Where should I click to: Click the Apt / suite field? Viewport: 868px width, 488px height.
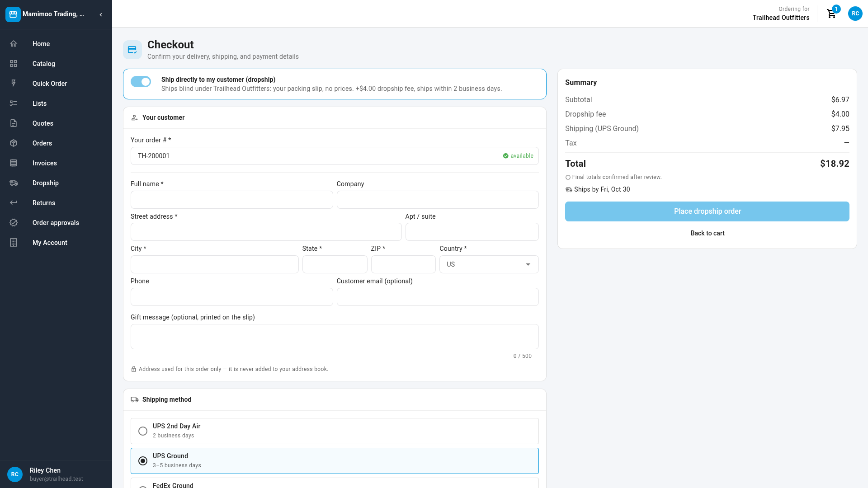[472, 232]
